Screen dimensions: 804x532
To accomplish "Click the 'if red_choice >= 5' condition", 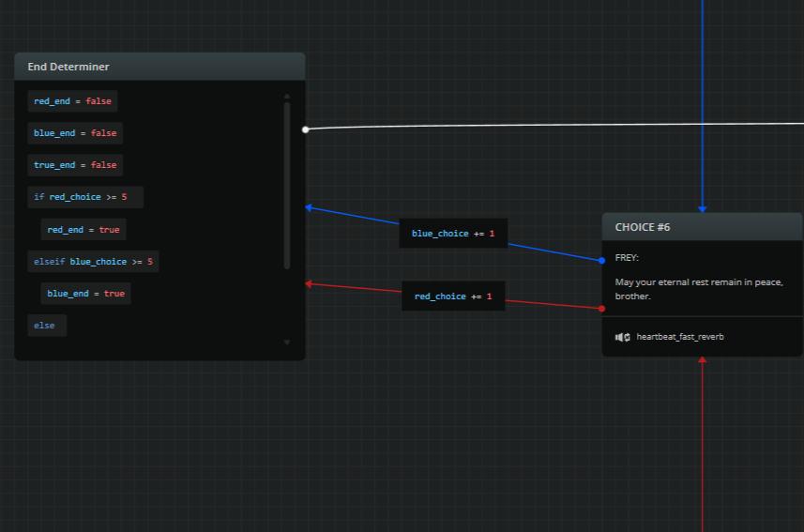I will click(x=84, y=197).
